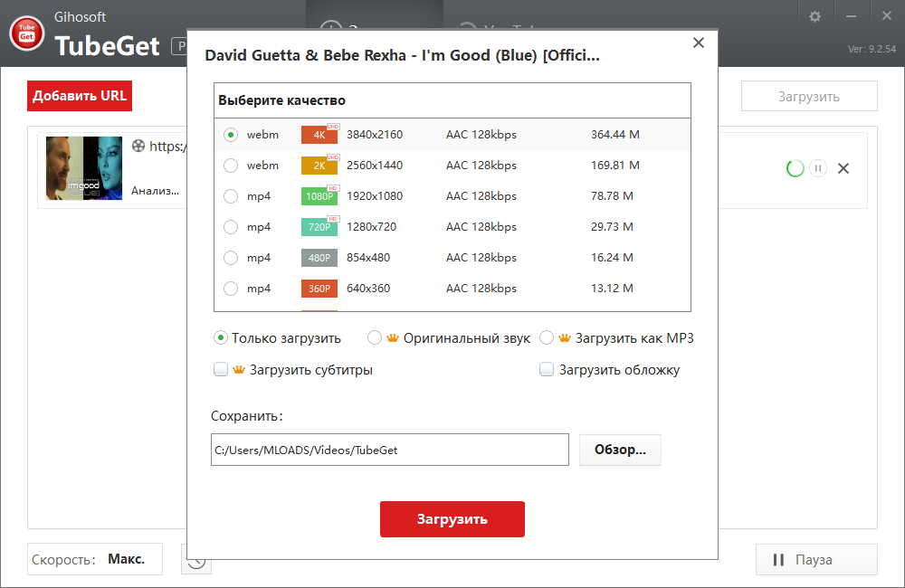The height and width of the screenshot is (588, 905).
Task: Choose mp4 1080P 1920x1080 quality
Action: 231,195
